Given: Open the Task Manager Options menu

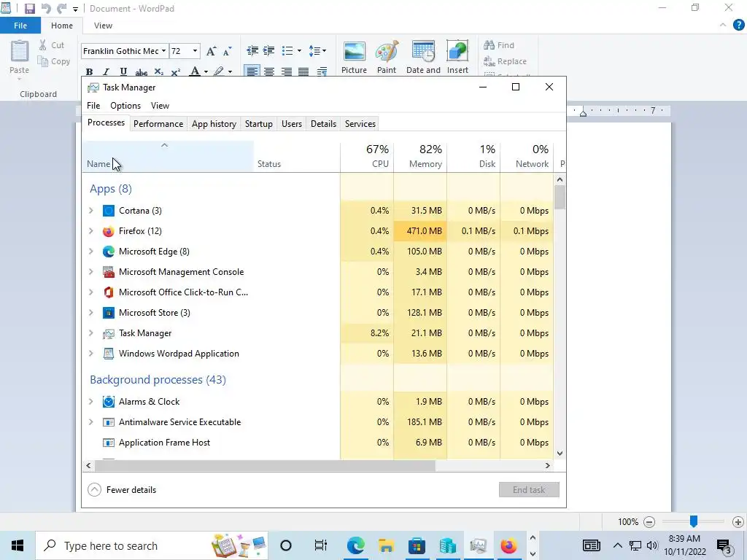Looking at the screenshot, I should 125,106.
